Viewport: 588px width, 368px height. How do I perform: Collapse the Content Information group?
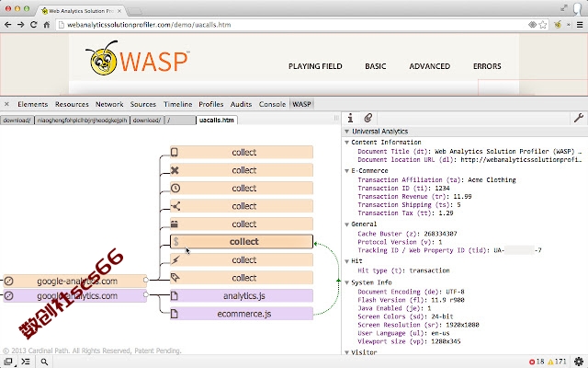[347, 143]
